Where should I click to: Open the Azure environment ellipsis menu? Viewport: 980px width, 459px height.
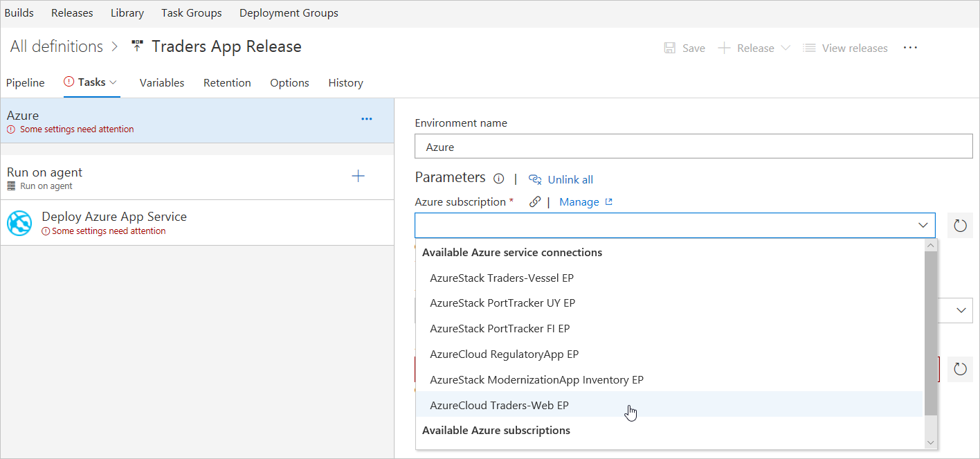[367, 119]
